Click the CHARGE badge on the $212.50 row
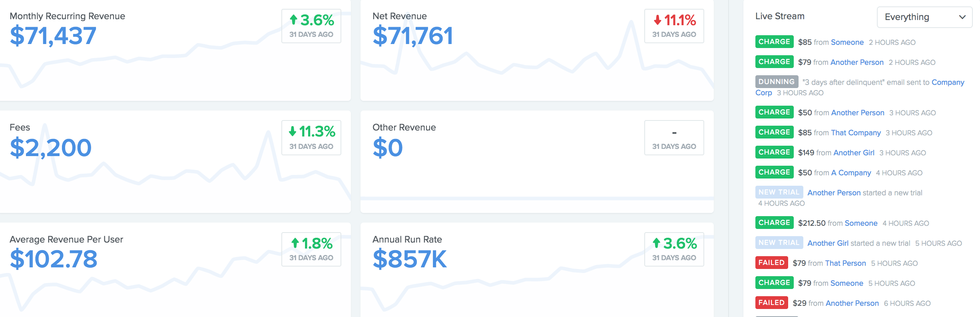The image size is (980, 317). [x=775, y=223]
